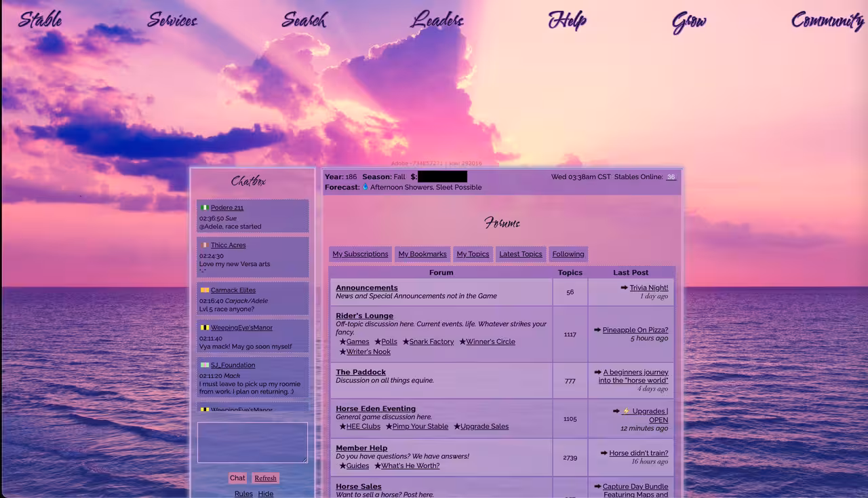
Task: Click the flag icon beside Thicc Acres
Action: pos(204,245)
